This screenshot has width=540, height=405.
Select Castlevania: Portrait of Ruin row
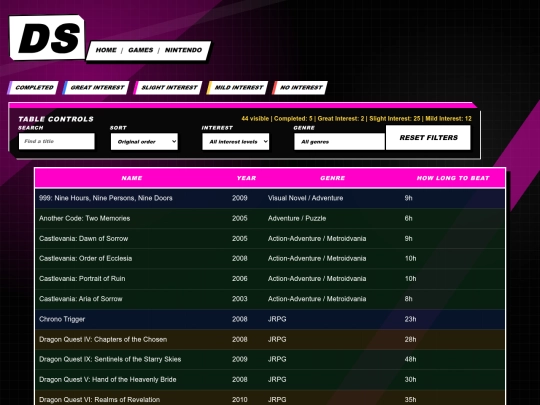point(270,279)
